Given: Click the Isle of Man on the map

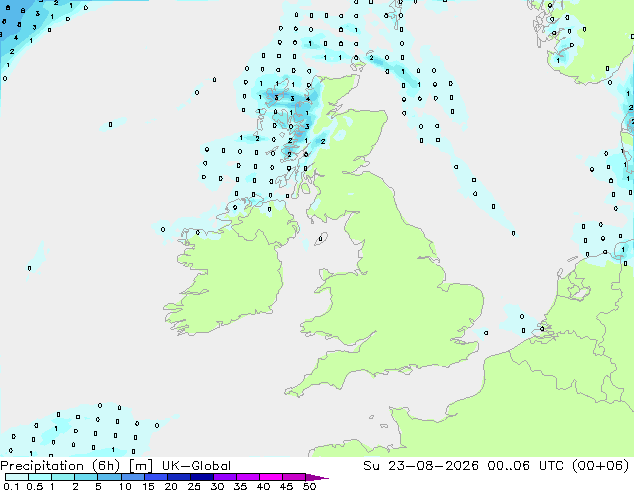Looking at the screenshot, I should (x=321, y=238).
